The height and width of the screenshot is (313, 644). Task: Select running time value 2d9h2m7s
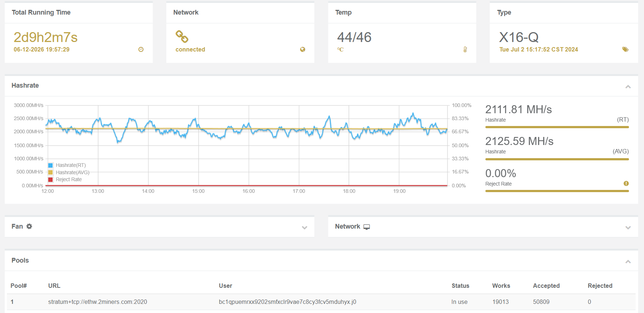(x=46, y=37)
